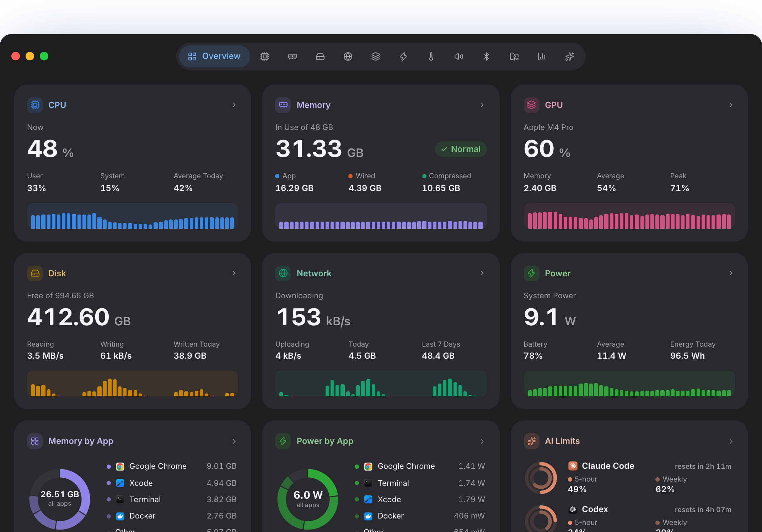
Task: Open the folder search tab icon
Action: coord(514,56)
